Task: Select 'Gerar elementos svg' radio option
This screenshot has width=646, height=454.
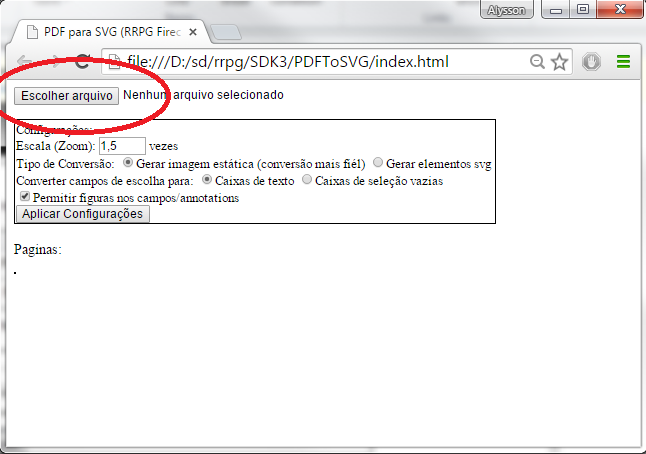Action: [x=378, y=163]
